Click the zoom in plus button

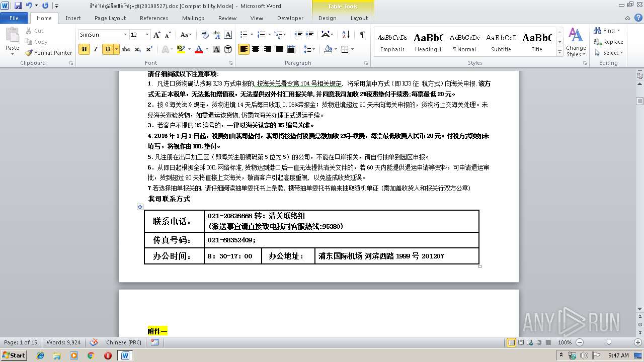tap(638, 342)
